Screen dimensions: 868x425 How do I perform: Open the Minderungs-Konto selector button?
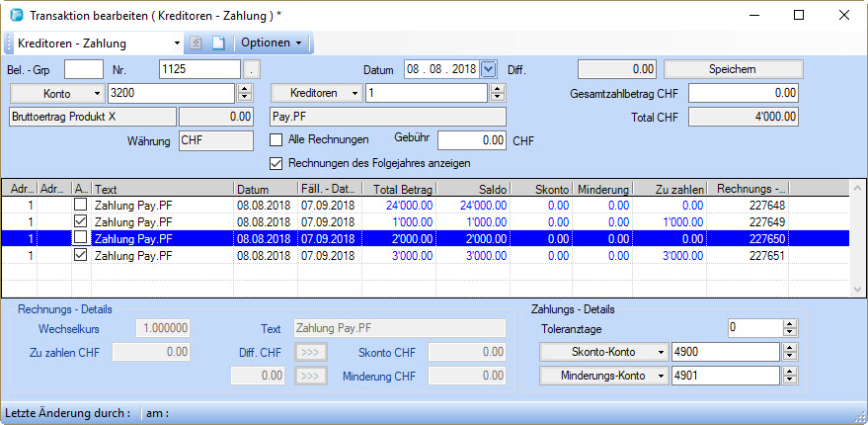(603, 376)
